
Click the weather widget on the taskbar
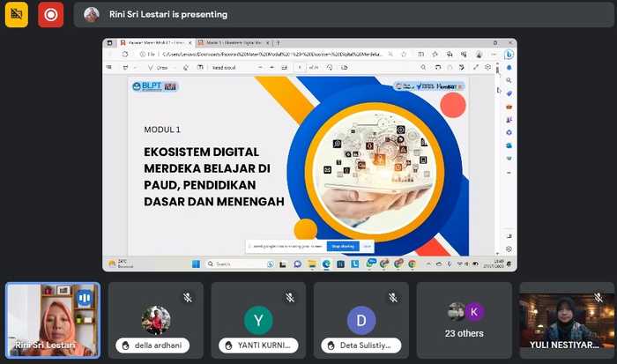[122, 264]
